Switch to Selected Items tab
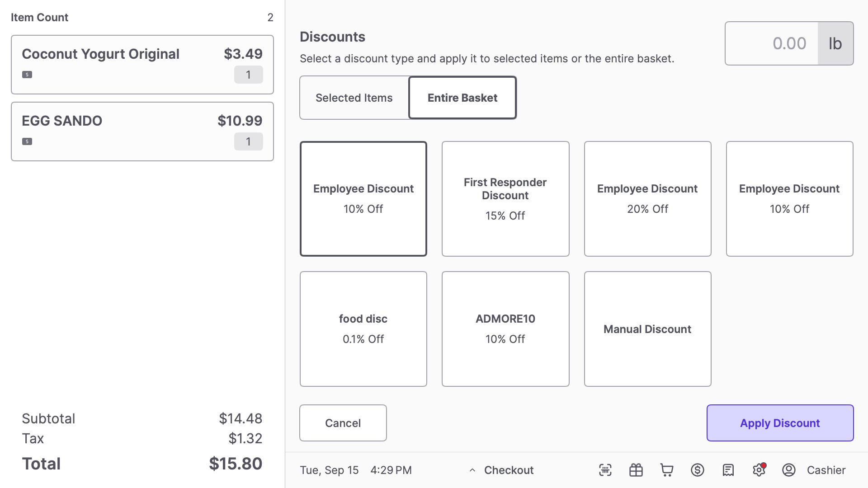Screen dimensions: 868x488 tap(354, 98)
